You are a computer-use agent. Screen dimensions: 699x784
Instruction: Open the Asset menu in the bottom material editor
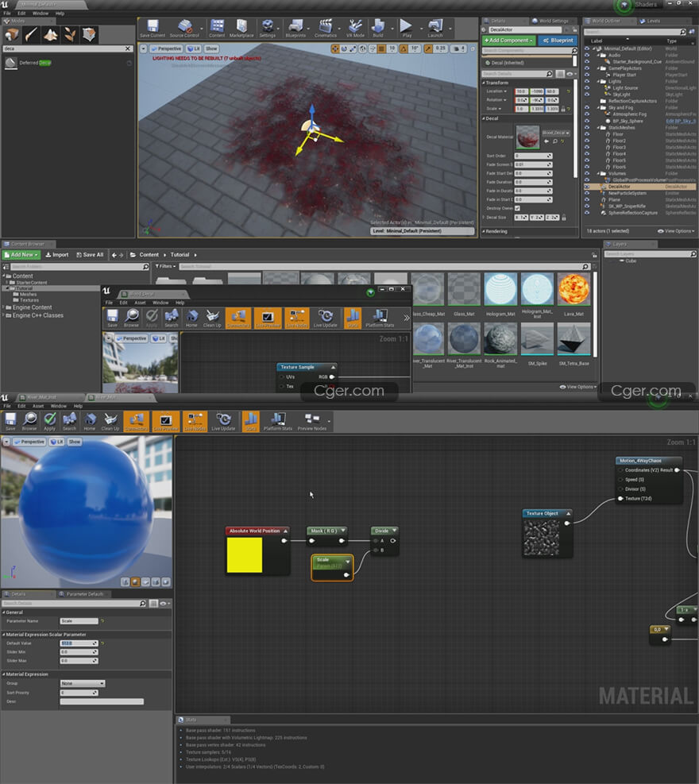click(38, 406)
